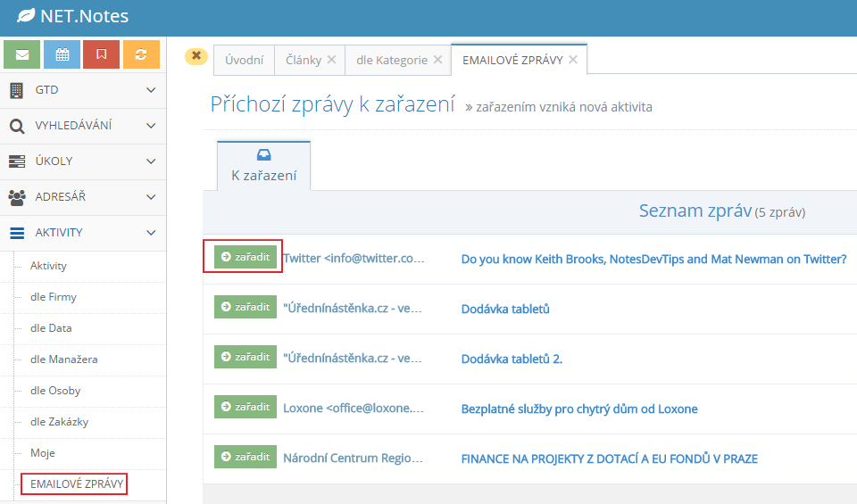Collapse the AKTIVITY section chevron
857x504 pixels.
(151, 233)
